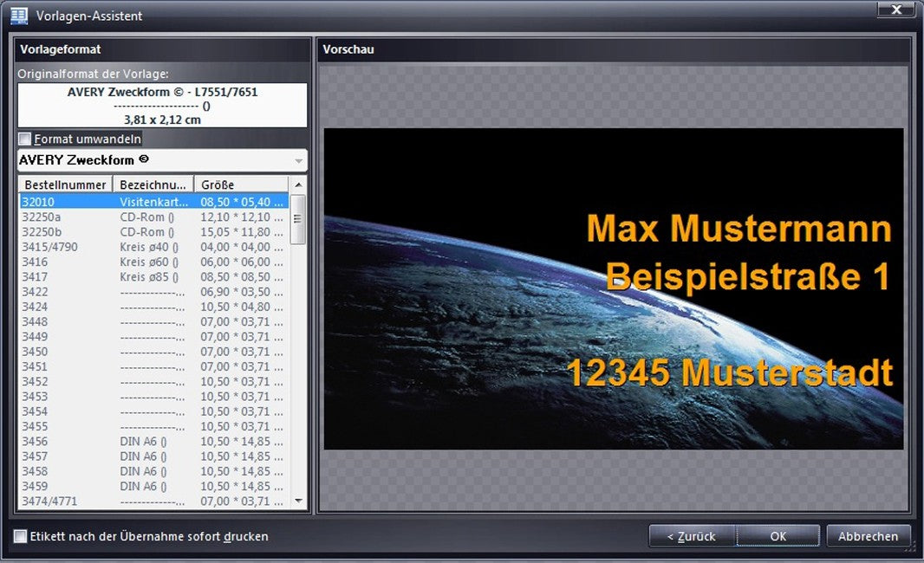This screenshot has width=924, height=563.
Task: Click the list scrollbar down arrow
Action: point(298,501)
